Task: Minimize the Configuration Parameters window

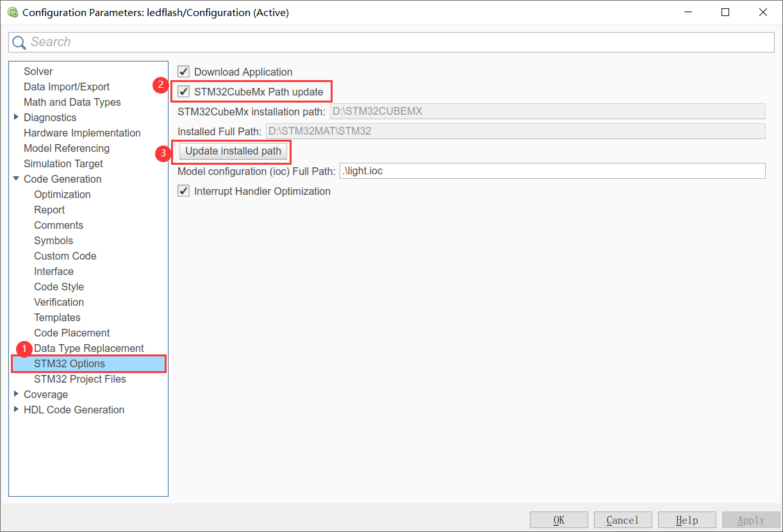Action: 688,12
